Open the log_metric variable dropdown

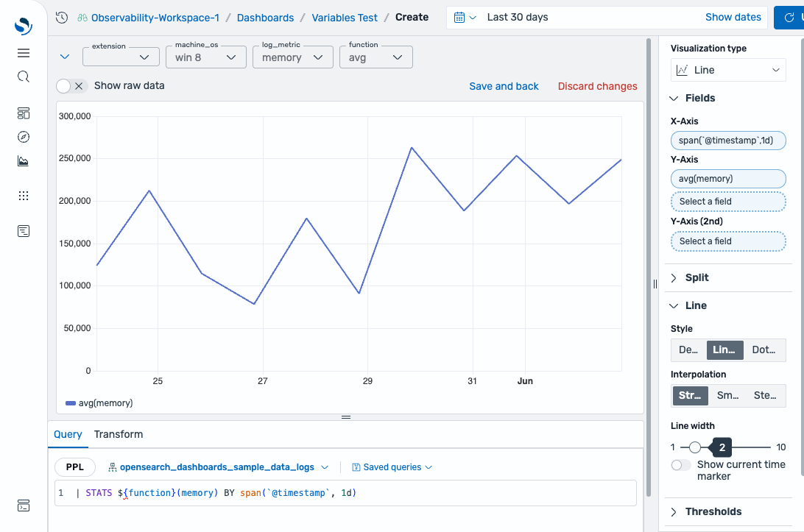[x=293, y=57]
